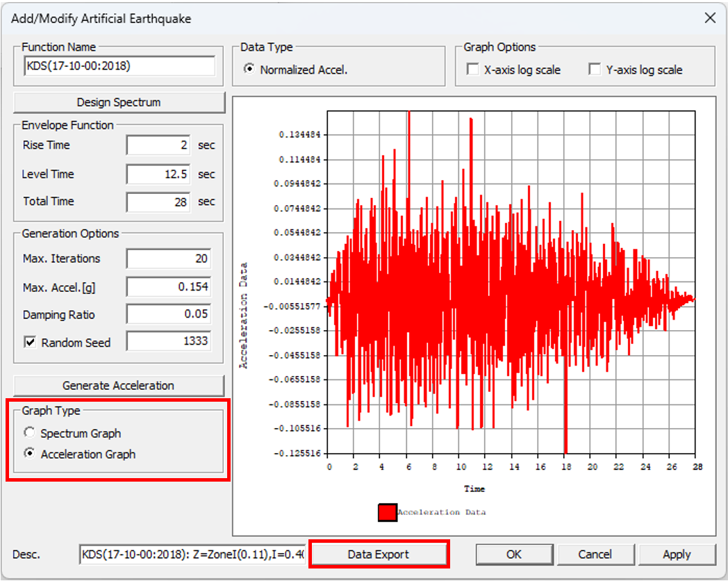Click the 'Time' x-axis title
Viewport: 728px width, 581px height.
474,489
